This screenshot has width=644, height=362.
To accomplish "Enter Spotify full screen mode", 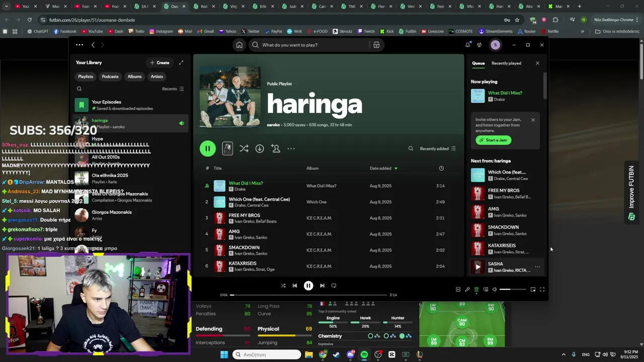I will (x=542, y=290).
